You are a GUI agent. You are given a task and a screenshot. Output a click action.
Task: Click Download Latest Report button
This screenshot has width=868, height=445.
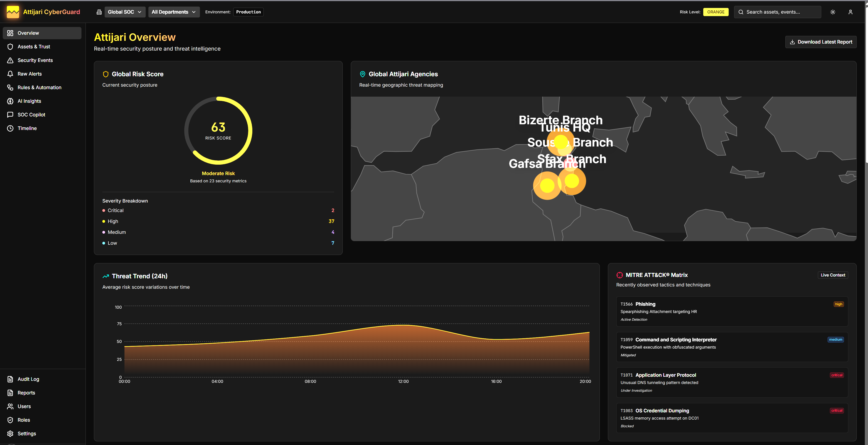821,42
